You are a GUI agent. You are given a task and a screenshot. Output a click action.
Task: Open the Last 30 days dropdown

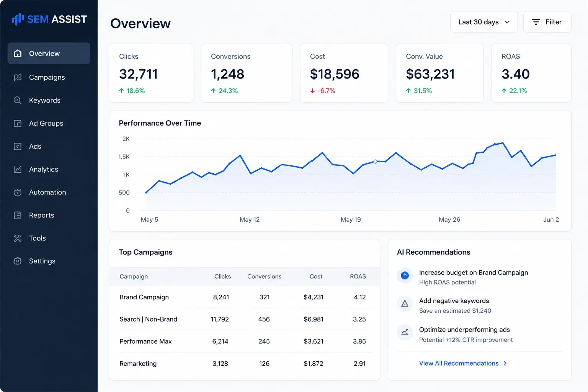[x=484, y=22]
